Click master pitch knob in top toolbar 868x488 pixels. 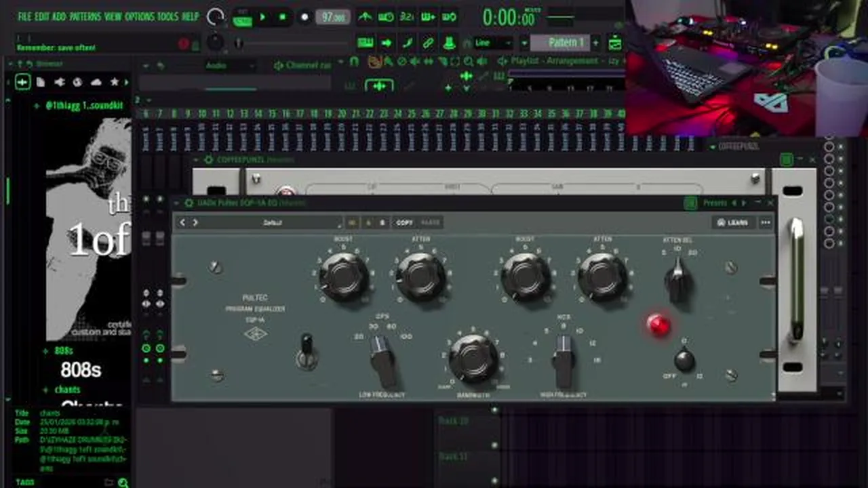click(x=215, y=42)
